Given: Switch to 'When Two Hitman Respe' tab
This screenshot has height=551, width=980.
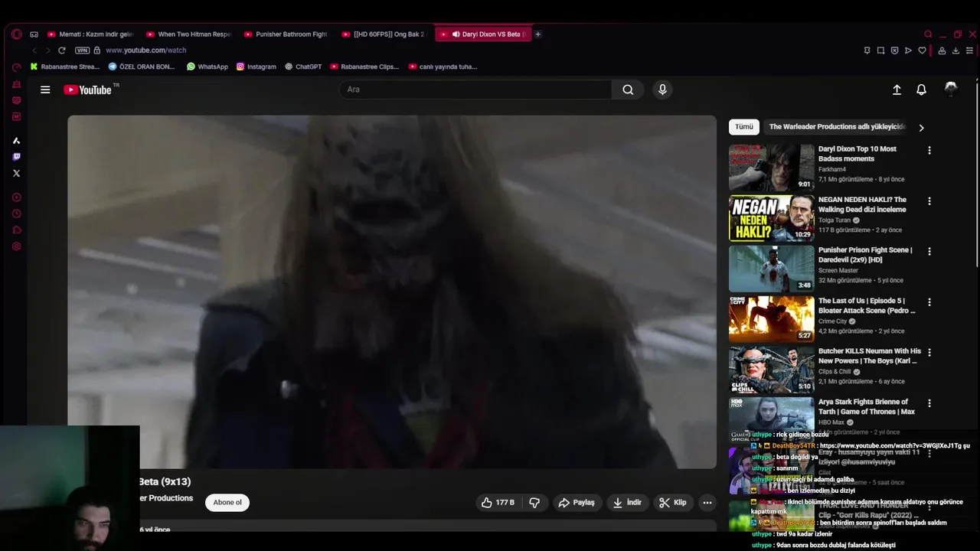Looking at the screenshot, I should click(x=188, y=34).
